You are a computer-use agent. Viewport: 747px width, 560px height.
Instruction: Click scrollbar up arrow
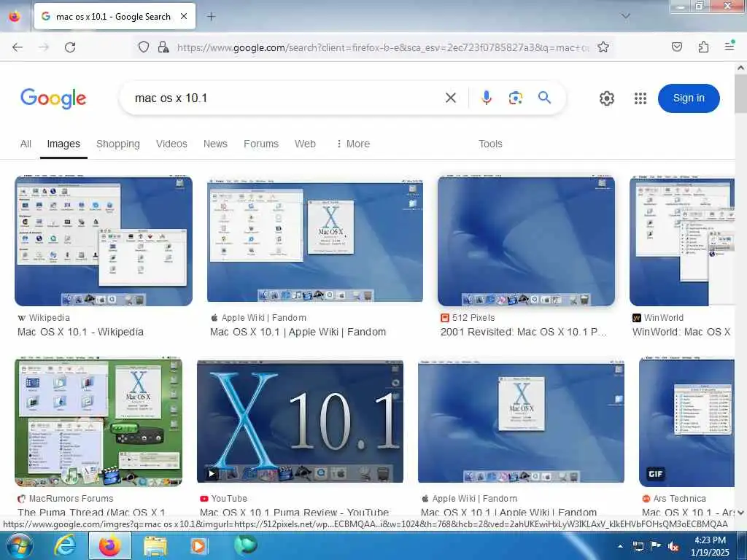pyautogui.click(x=740, y=68)
